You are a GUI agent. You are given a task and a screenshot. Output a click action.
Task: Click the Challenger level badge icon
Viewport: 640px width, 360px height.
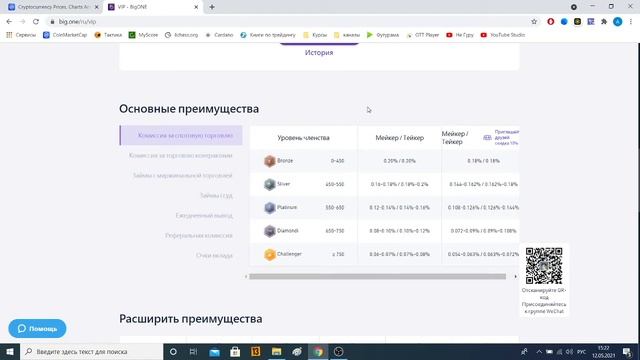click(x=269, y=254)
